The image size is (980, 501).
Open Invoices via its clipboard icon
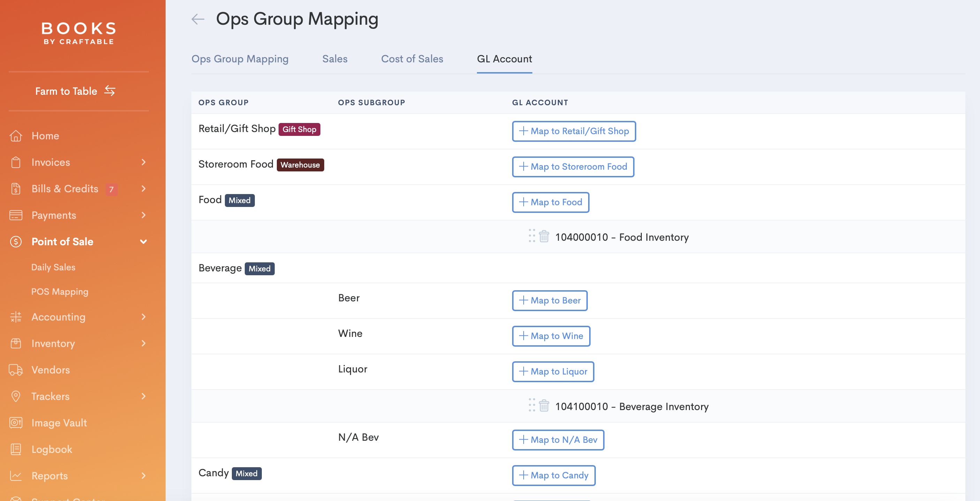(x=16, y=162)
